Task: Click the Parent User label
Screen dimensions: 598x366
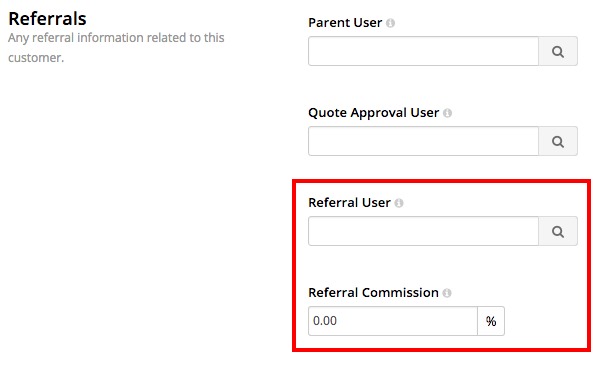Action: click(345, 22)
